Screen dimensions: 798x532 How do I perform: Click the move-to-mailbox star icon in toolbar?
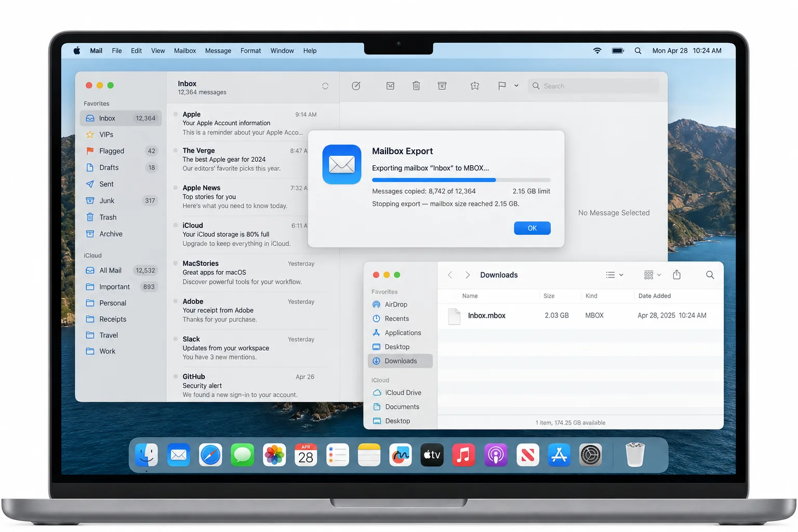(475, 86)
